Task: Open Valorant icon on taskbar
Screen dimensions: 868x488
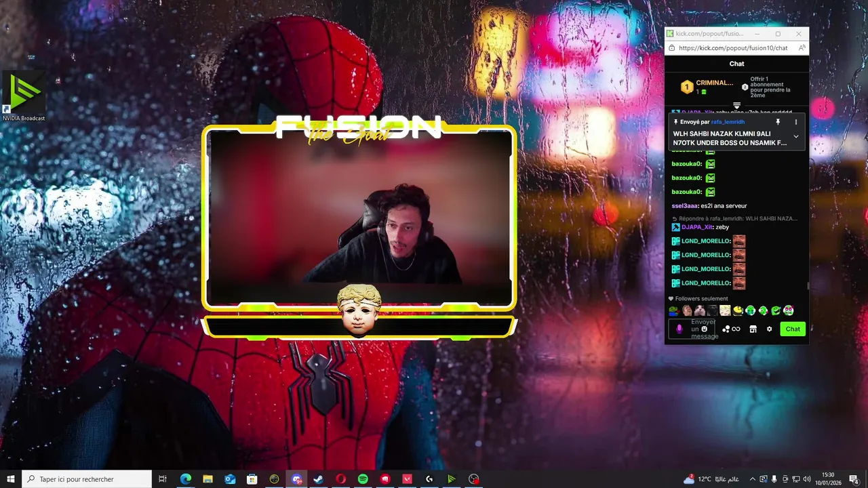Action: [x=407, y=479]
